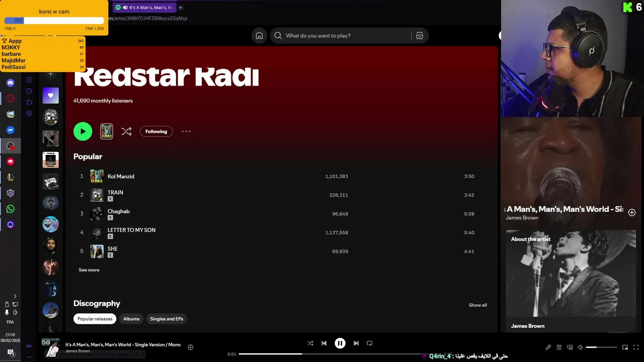Open the Browse icon in search bar

point(420,36)
